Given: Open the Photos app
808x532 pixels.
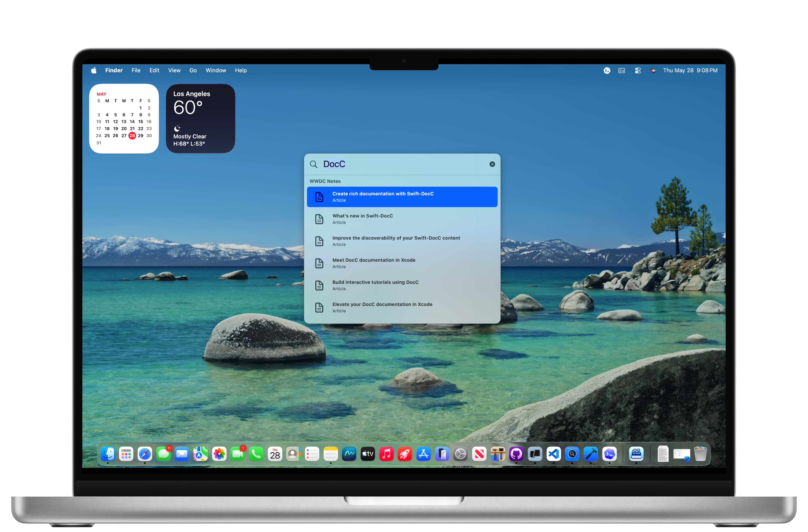Looking at the screenshot, I should (x=219, y=454).
